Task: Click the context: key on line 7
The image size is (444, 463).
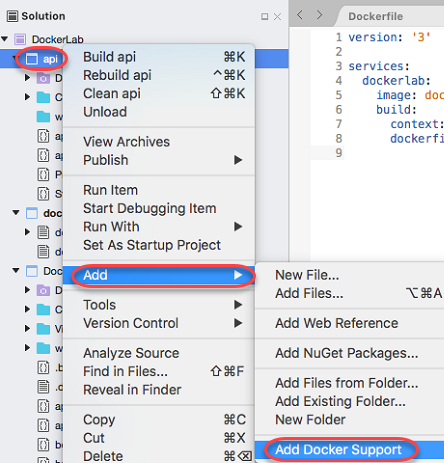Action: coord(417,124)
